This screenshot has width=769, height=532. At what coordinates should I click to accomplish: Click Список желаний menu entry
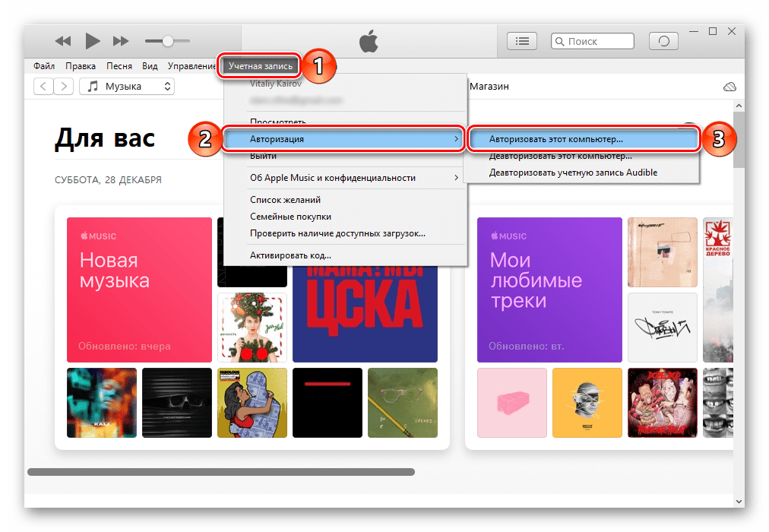click(x=285, y=200)
